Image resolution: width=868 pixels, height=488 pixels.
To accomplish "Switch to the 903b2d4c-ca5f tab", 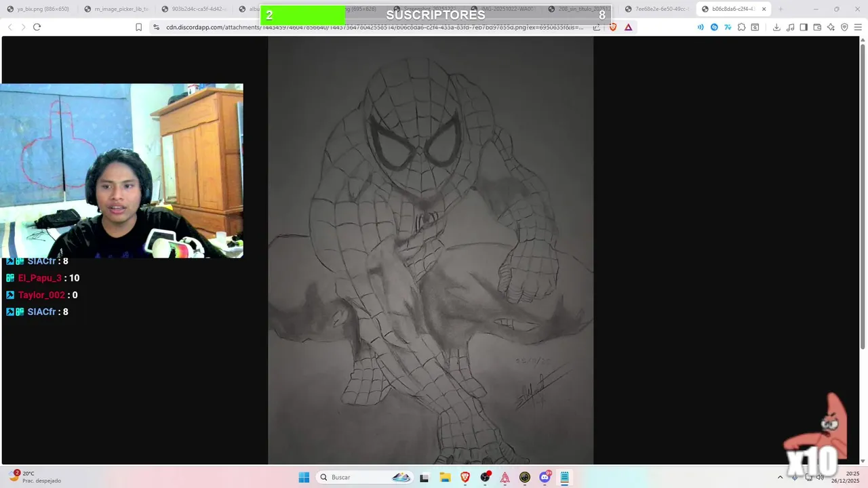I will click(x=194, y=9).
